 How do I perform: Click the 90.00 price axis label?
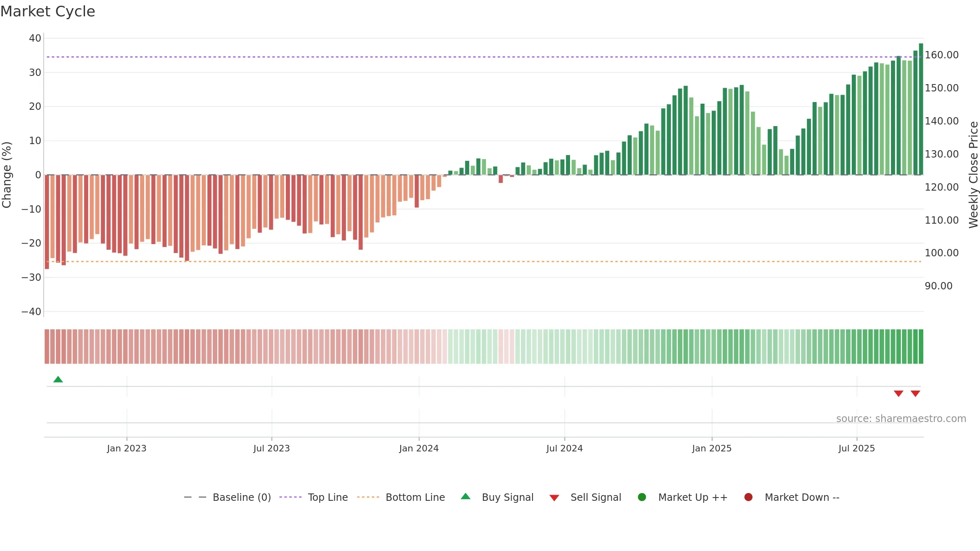coord(938,286)
